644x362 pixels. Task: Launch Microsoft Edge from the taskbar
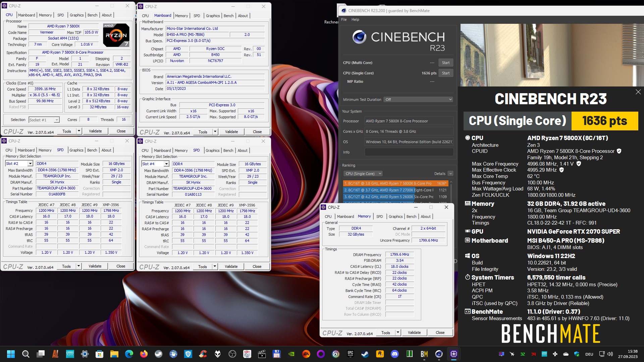129,354
